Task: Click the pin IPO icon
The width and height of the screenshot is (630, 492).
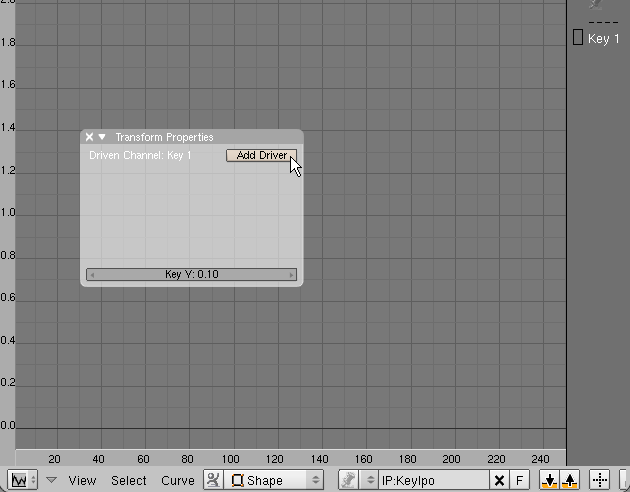Action: point(348,480)
